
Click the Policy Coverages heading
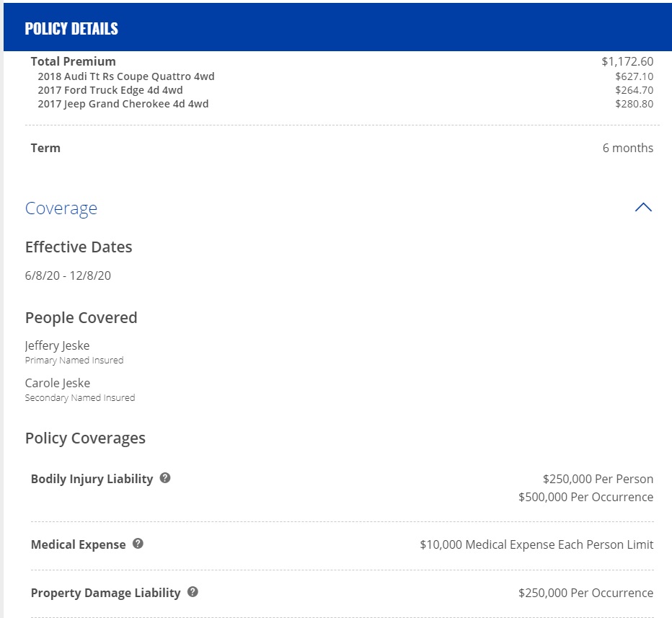pos(85,438)
